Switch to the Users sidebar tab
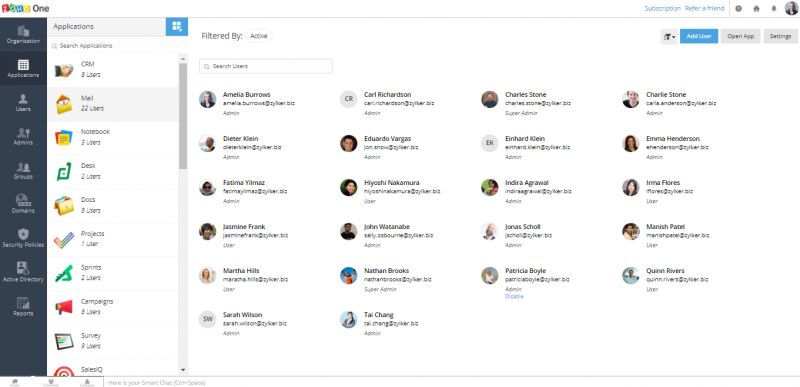This screenshot has width=800, height=387. pos(23,102)
